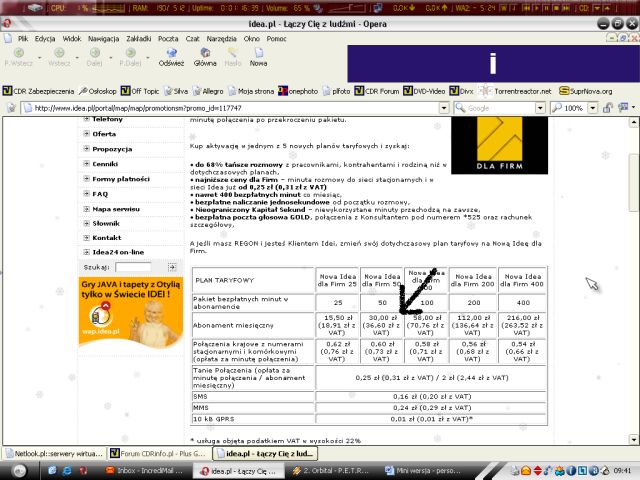Click the Szukaj search input box
Viewport: 640px width, 480px height.
[x=133, y=267]
